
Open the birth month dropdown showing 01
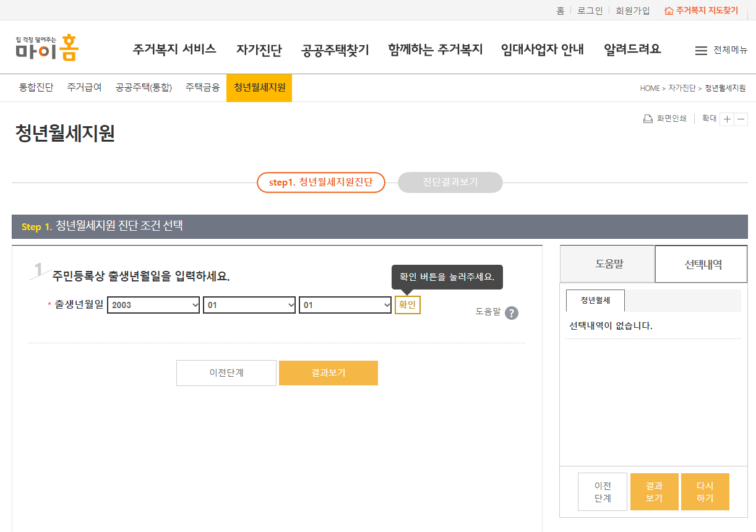pos(249,304)
